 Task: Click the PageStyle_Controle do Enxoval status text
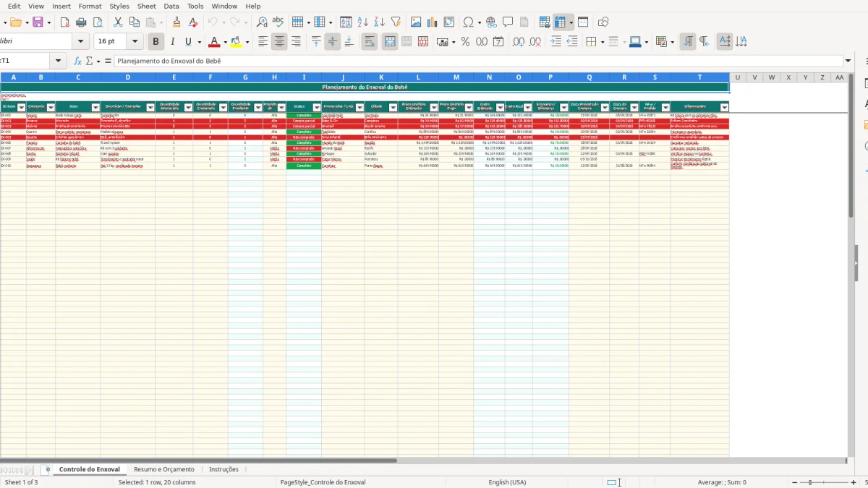click(x=323, y=482)
